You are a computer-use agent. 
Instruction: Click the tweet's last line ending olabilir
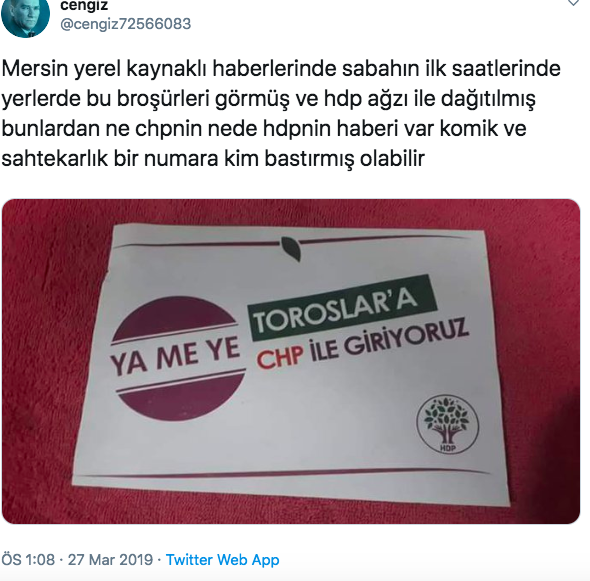click(213, 158)
